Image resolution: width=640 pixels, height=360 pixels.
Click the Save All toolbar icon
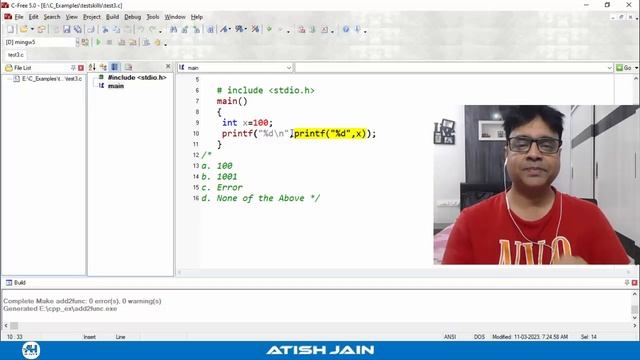[78, 29]
